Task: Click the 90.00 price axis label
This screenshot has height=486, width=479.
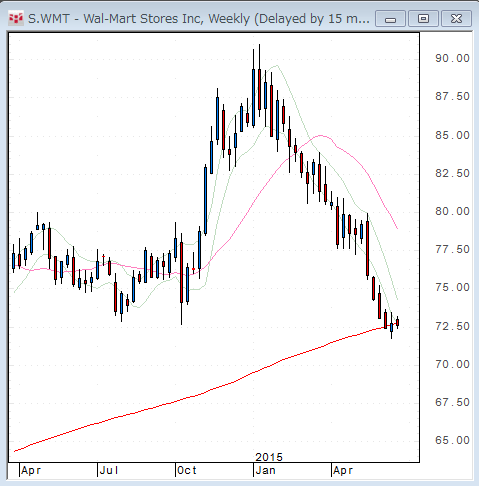Action: 452,58
